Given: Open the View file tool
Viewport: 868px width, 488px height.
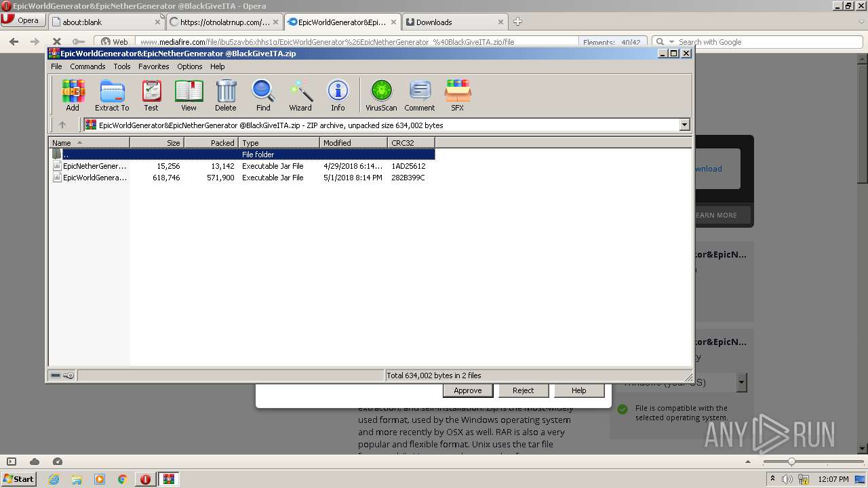Looking at the screenshot, I should (x=189, y=95).
